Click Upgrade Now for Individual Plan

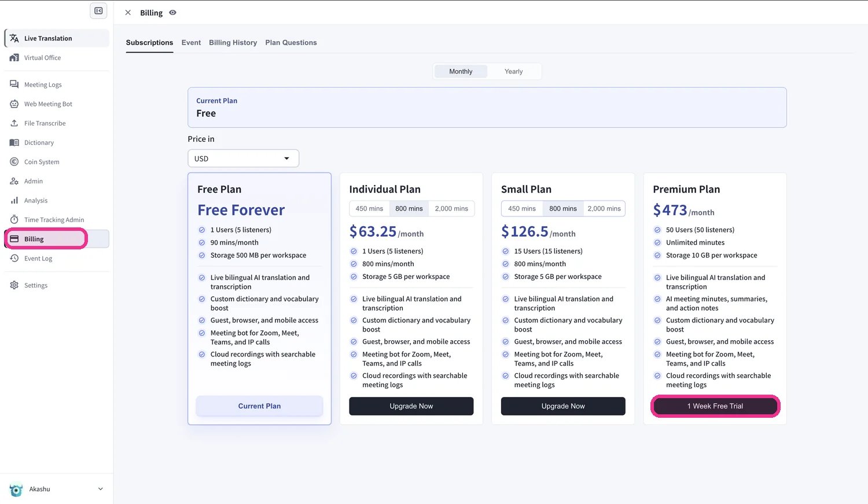point(411,406)
